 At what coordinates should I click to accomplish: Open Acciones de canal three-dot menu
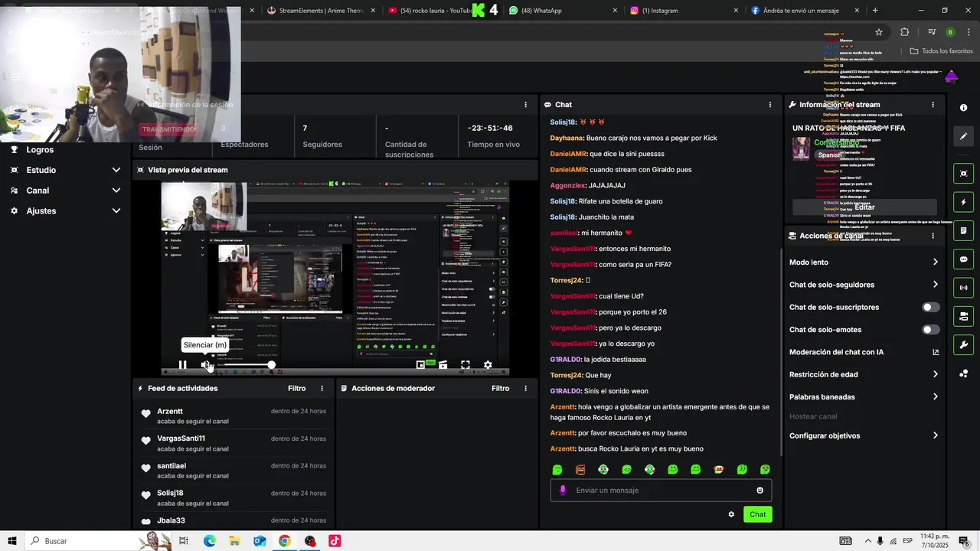[x=933, y=236]
